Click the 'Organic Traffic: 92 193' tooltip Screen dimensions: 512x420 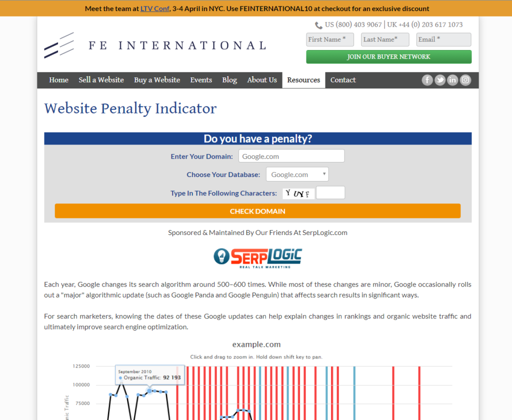[x=150, y=374]
